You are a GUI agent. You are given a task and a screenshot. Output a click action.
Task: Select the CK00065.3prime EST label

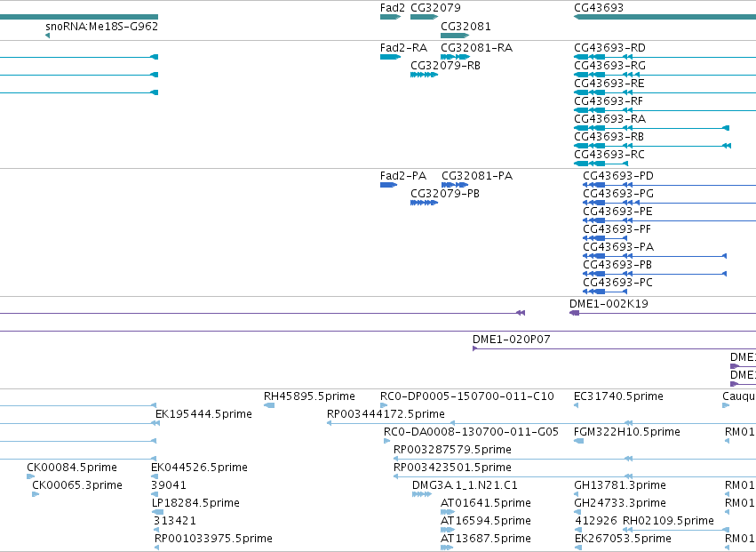[x=77, y=485]
